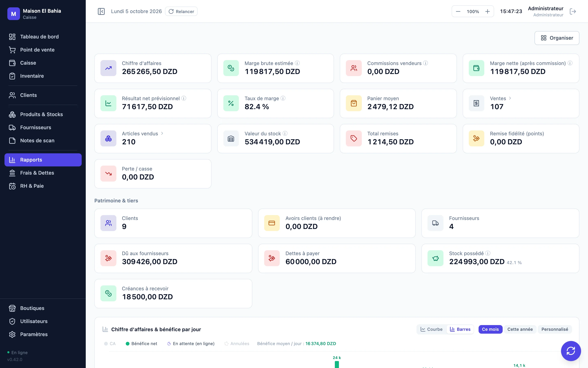The height and width of the screenshot is (368, 588).
Task: Open Frais & Dettes in sidebar
Action: point(43,173)
